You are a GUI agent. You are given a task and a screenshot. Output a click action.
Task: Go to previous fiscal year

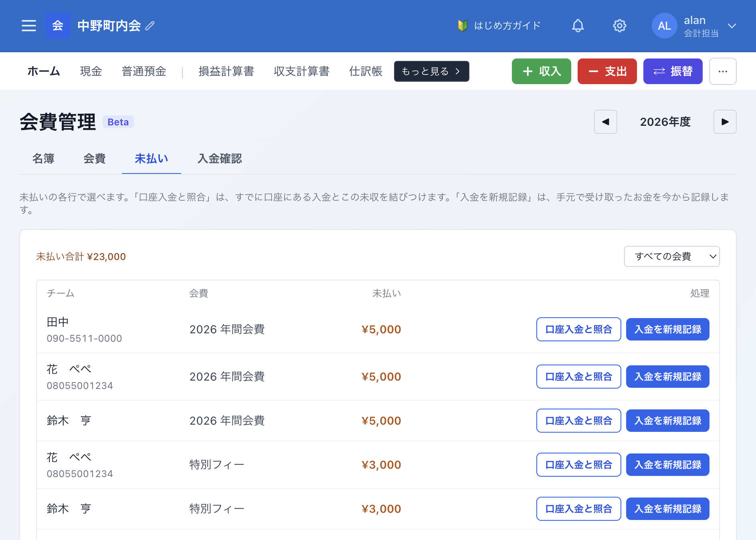coord(605,122)
